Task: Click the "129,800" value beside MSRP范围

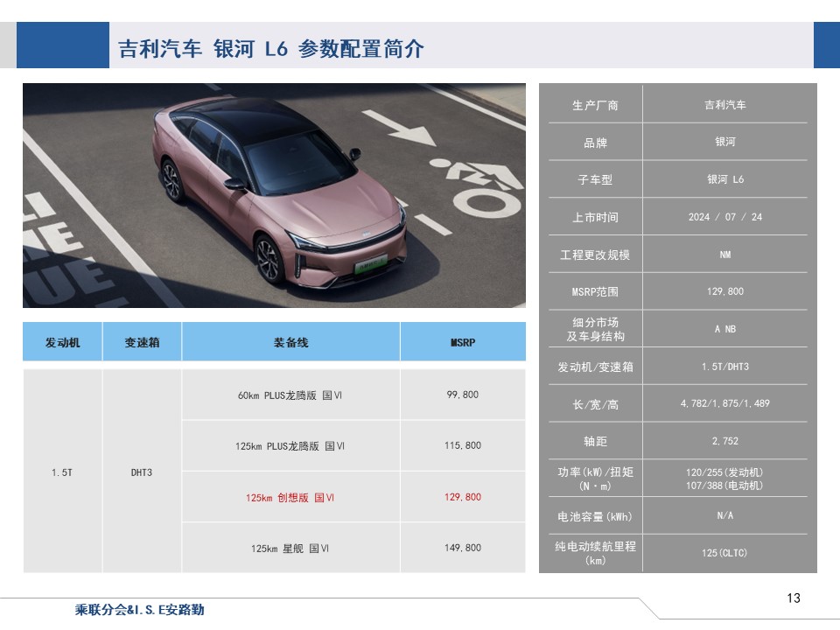Action: point(725,291)
